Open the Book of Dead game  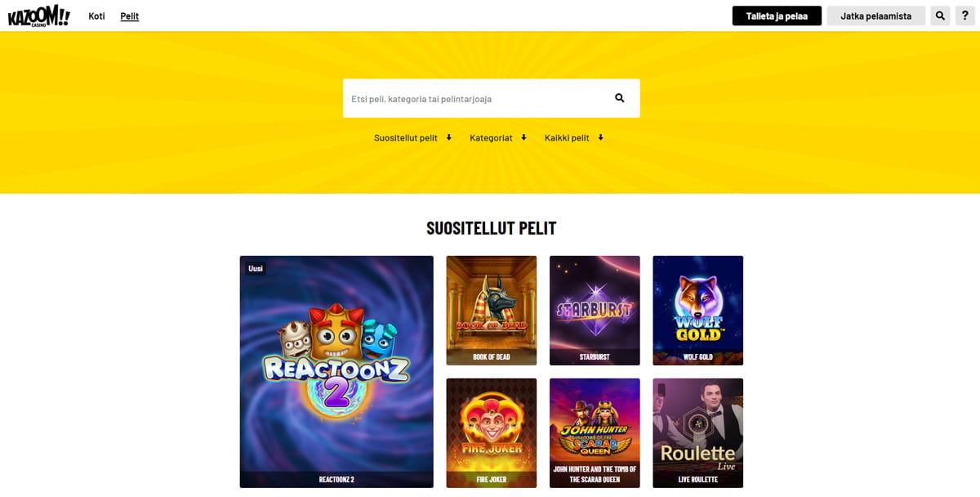point(492,311)
